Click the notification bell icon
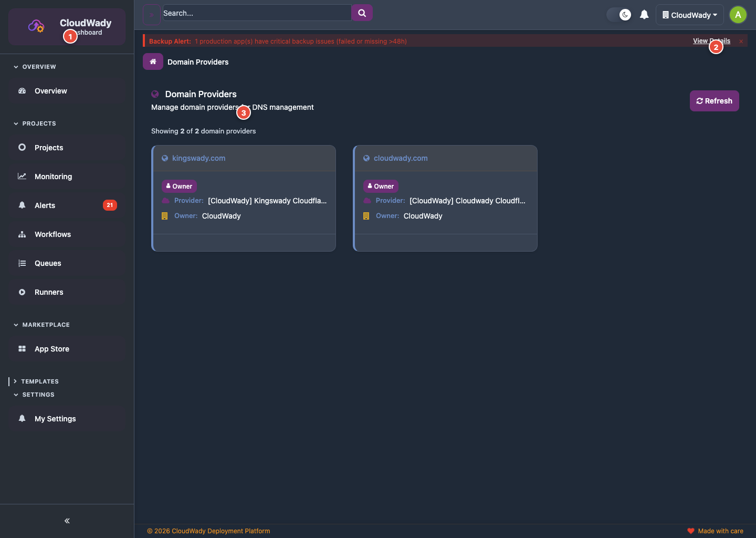The image size is (756, 538). (644, 15)
